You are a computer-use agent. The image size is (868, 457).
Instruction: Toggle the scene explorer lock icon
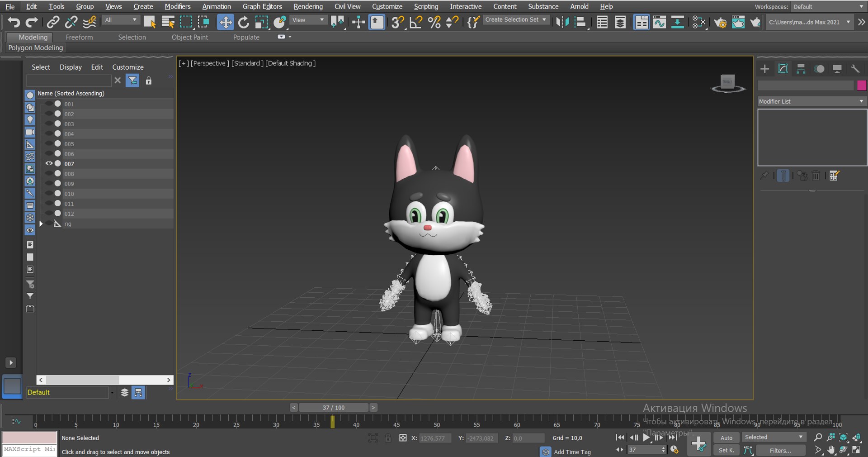(148, 81)
